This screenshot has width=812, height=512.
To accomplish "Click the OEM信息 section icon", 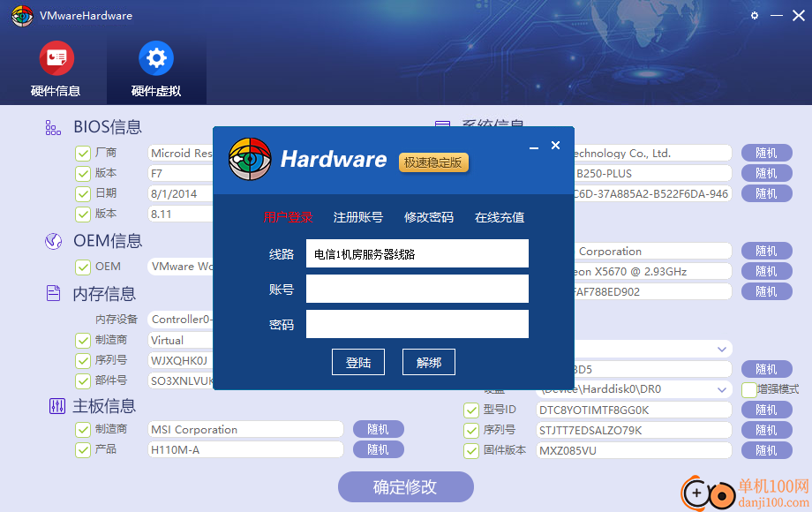I will coord(53,241).
